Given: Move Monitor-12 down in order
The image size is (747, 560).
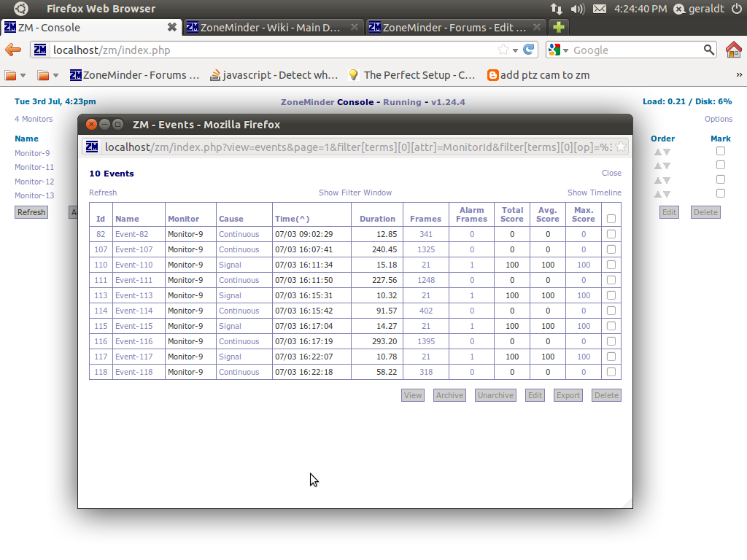Looking at the screenshot, I should (x=667, y=181).
